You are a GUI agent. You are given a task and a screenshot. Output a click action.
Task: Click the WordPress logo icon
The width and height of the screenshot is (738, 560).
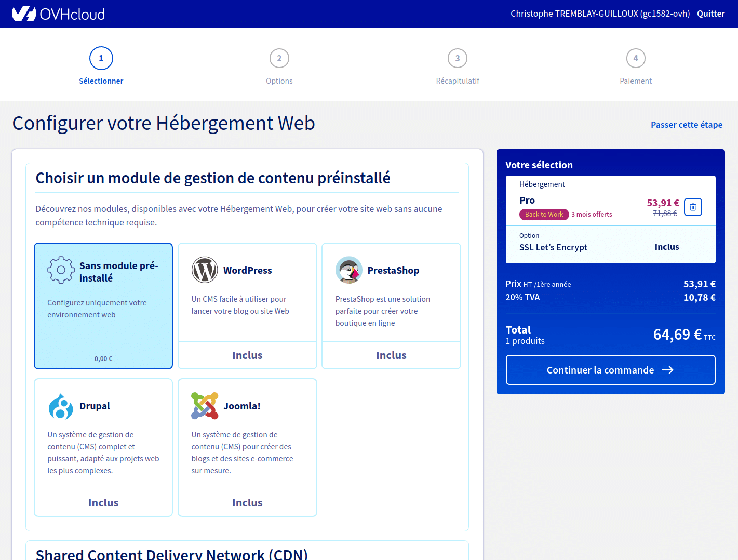point(205,270)
